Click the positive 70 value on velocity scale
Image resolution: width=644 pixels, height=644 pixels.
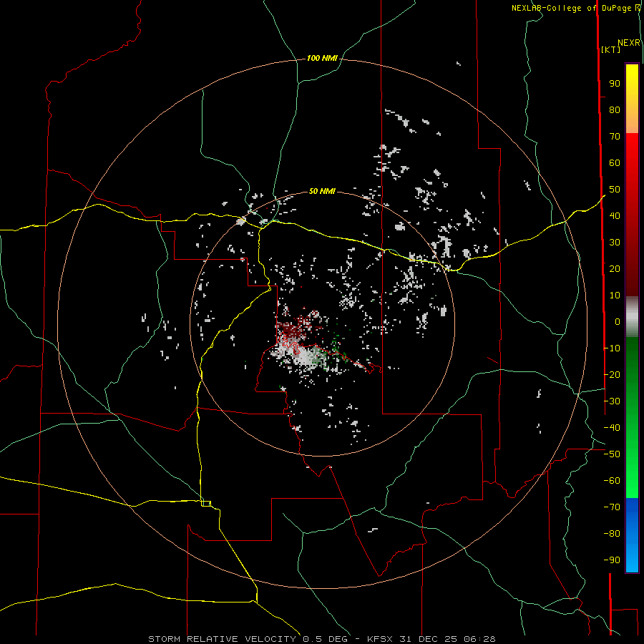pos(615,137)
